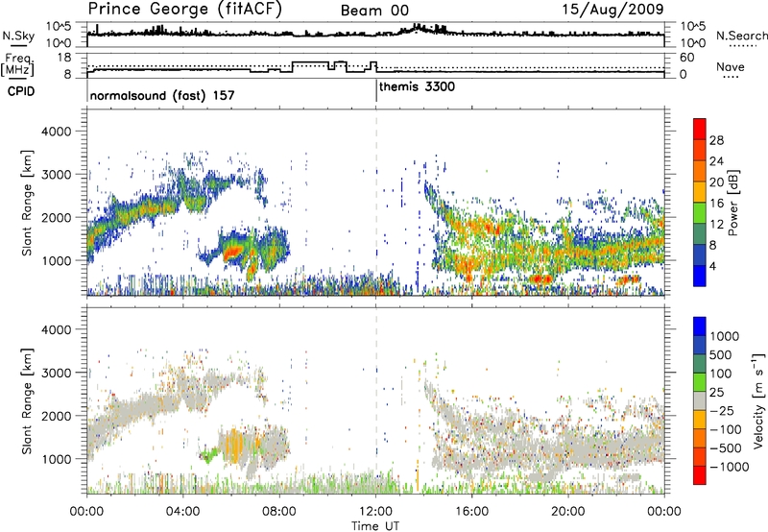Click the Velocity [m s-1] colorbar title
The image size is (768, 532).
point(758,399)
